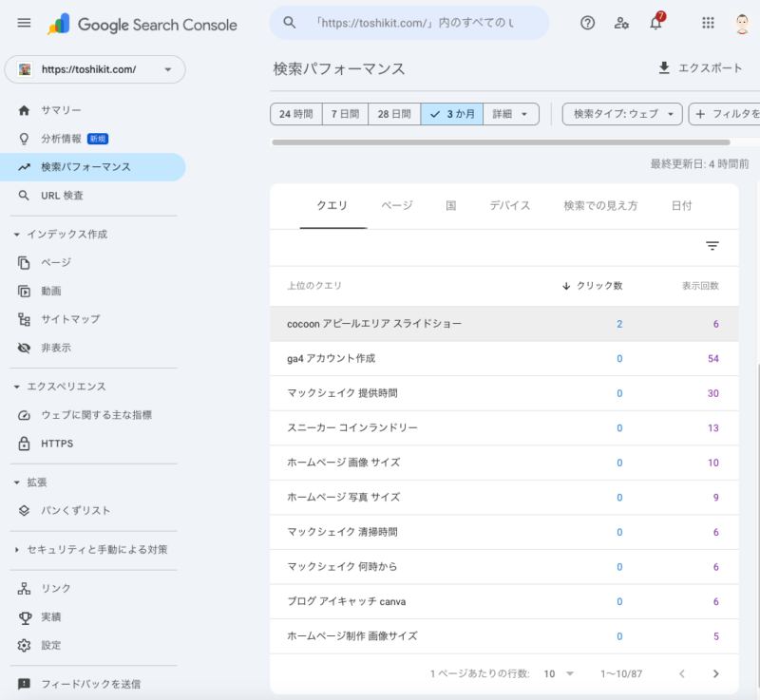Viewport: 760px width, 700px height.
Task: Select the 24時間 date range
Action: 295,114
